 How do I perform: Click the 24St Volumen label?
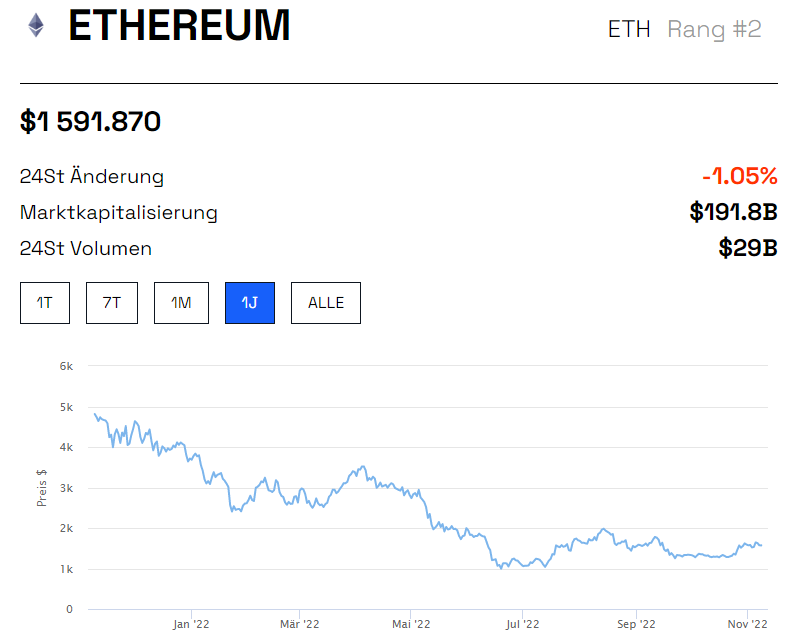click(x=86, y=248)
